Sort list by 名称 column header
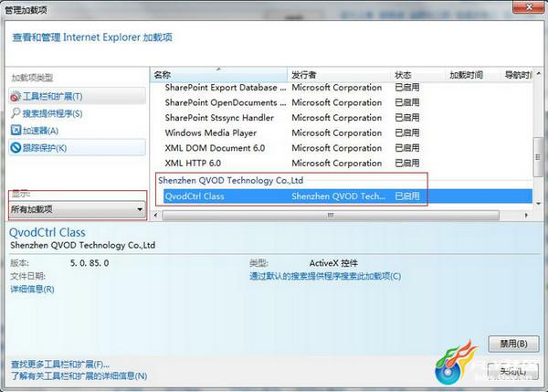The image size is (548, 392). click(219, 75)
